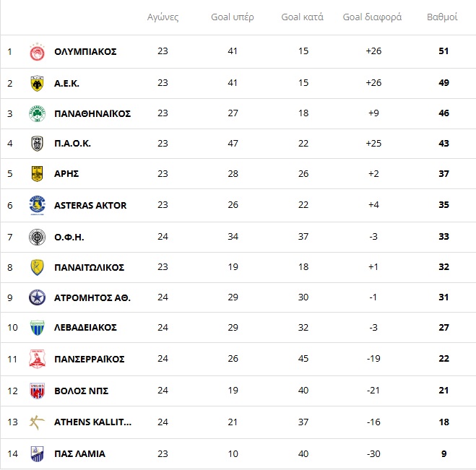
Task: Click the Λεβαδειακός green striped crest
Action: point(37,328)
